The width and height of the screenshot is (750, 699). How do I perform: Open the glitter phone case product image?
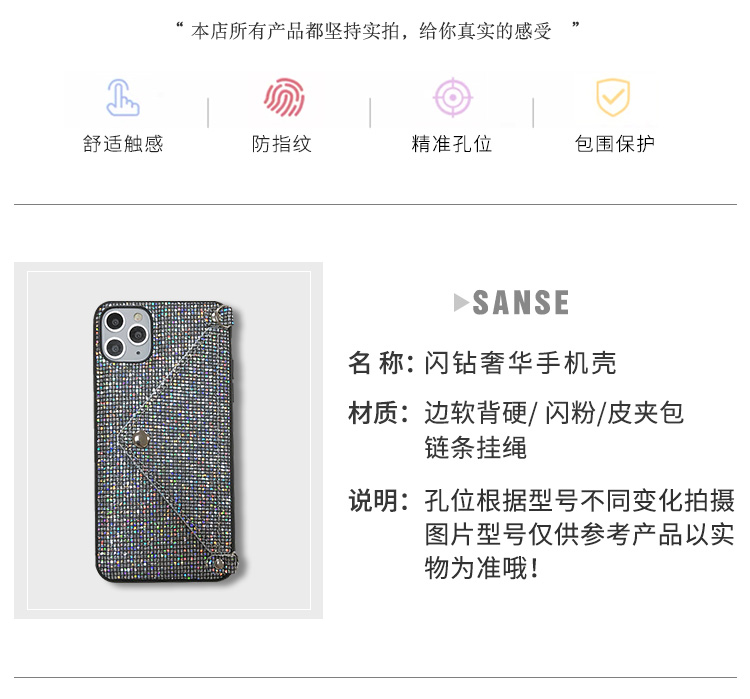coord(169,440)
